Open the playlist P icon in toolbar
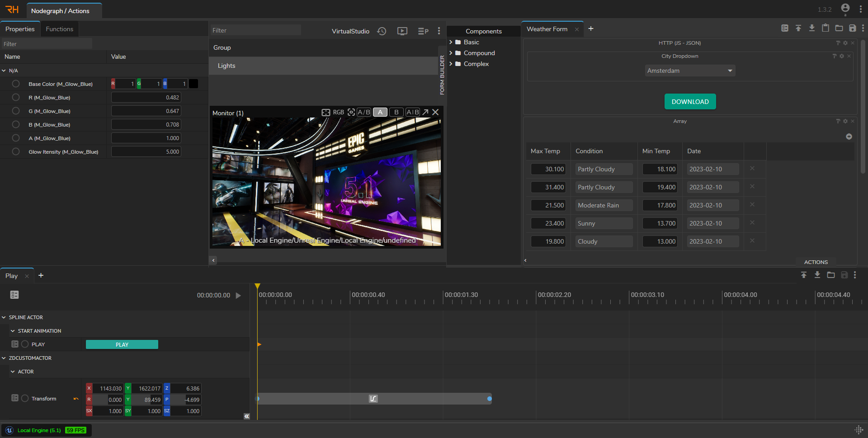 [x=423, y=31]
